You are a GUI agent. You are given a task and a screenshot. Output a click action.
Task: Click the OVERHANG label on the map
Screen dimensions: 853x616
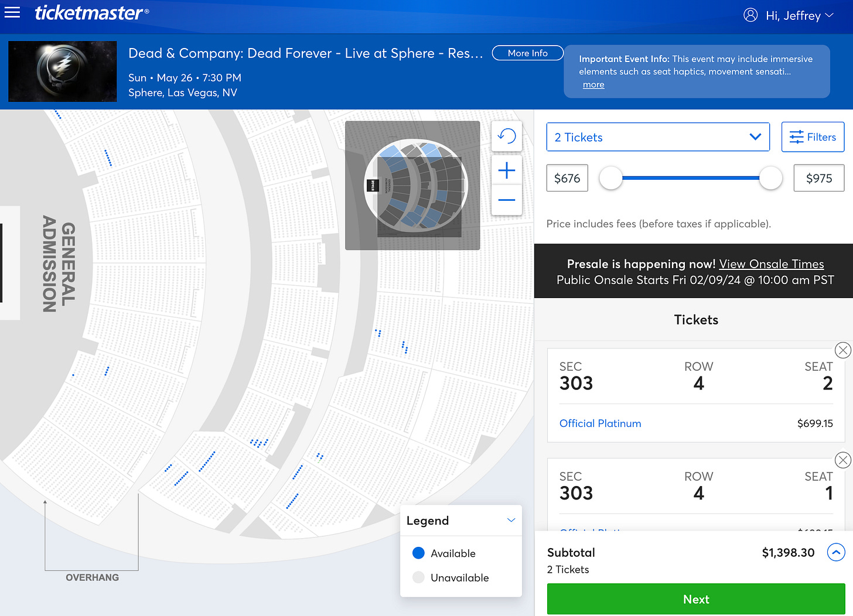(x=92, y=577)
